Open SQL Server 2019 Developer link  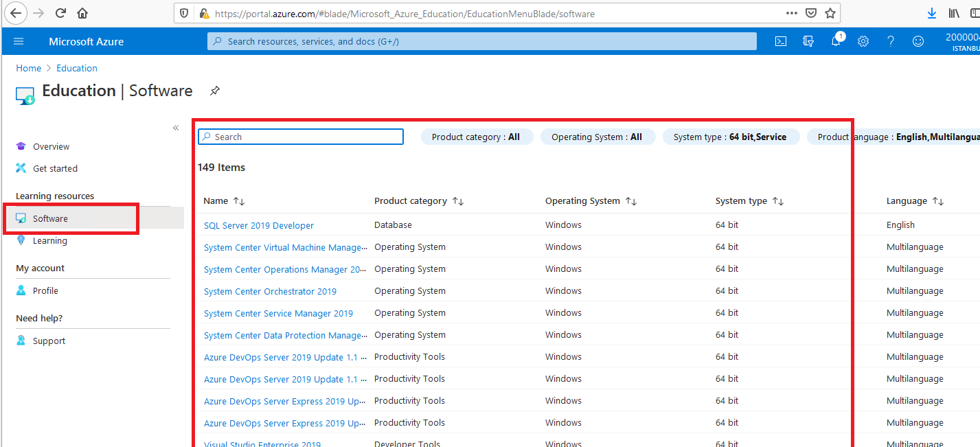point(259,225)
